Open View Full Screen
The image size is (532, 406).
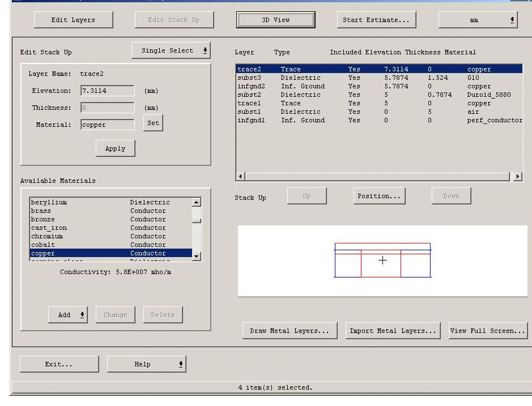click(488, 331)
